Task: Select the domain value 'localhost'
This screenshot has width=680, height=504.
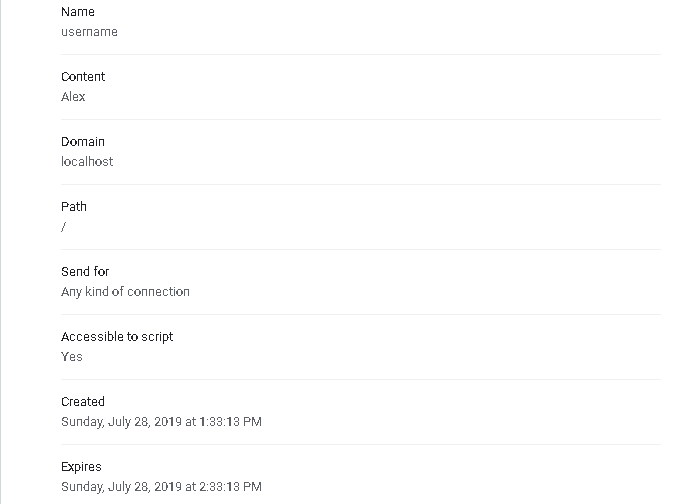Action: point(87,162)
